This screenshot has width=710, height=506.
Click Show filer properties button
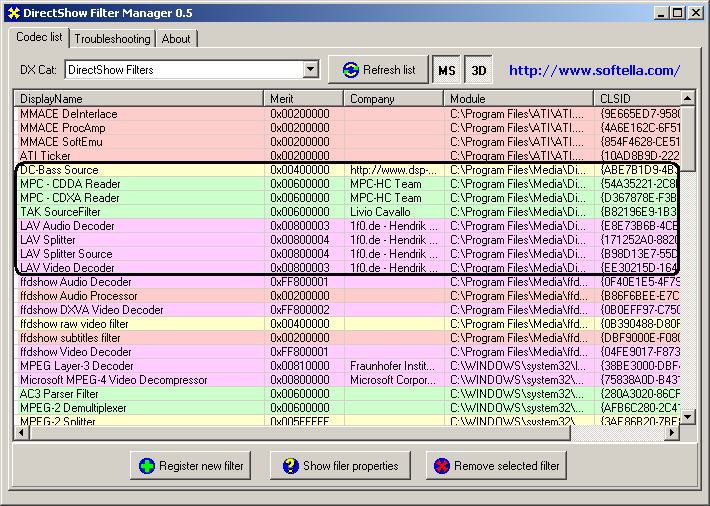tap(341, 466)
